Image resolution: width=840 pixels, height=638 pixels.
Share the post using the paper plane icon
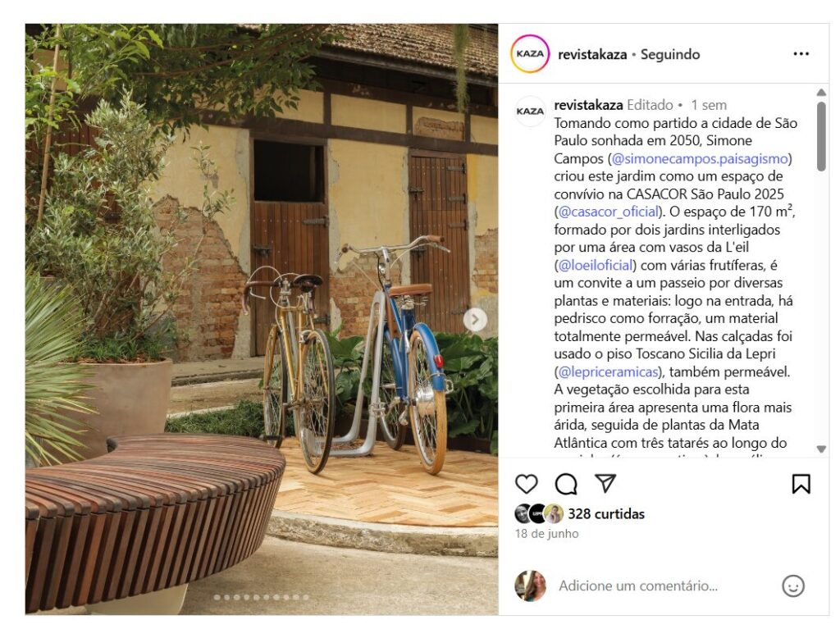605,484
